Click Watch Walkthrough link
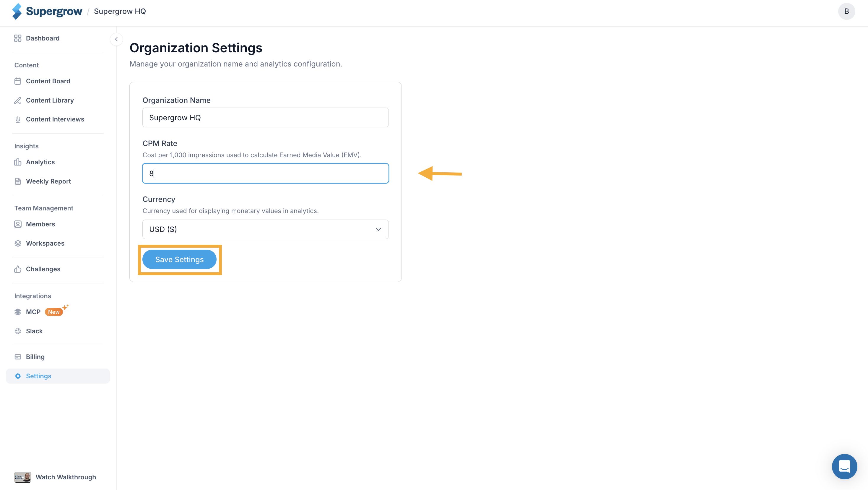The height and width of the screenshot is (490, 868). tap(66, 477)
